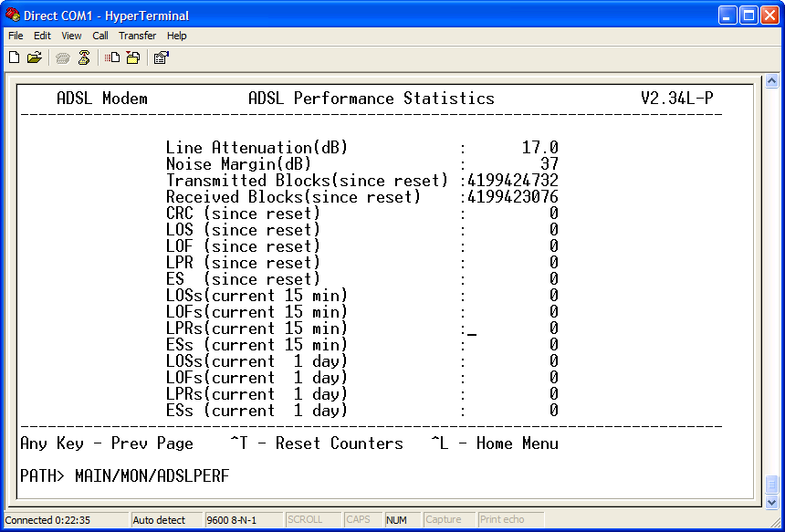The image size is (785, 532).
Task: Click the Receive file toolbar icon
Action: [x=133, y=57]
